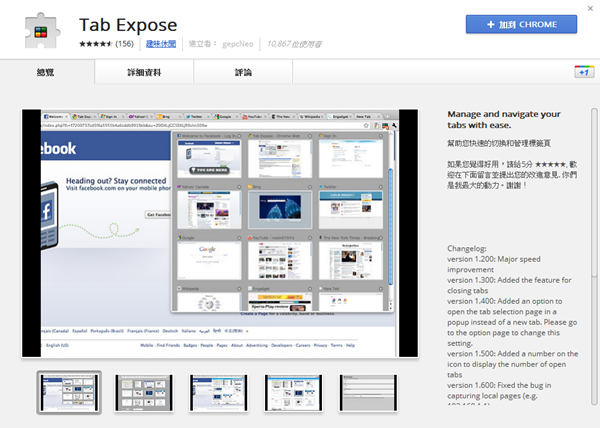Click the 'Manage and navigate your tabs with ease.' heading

504,119
